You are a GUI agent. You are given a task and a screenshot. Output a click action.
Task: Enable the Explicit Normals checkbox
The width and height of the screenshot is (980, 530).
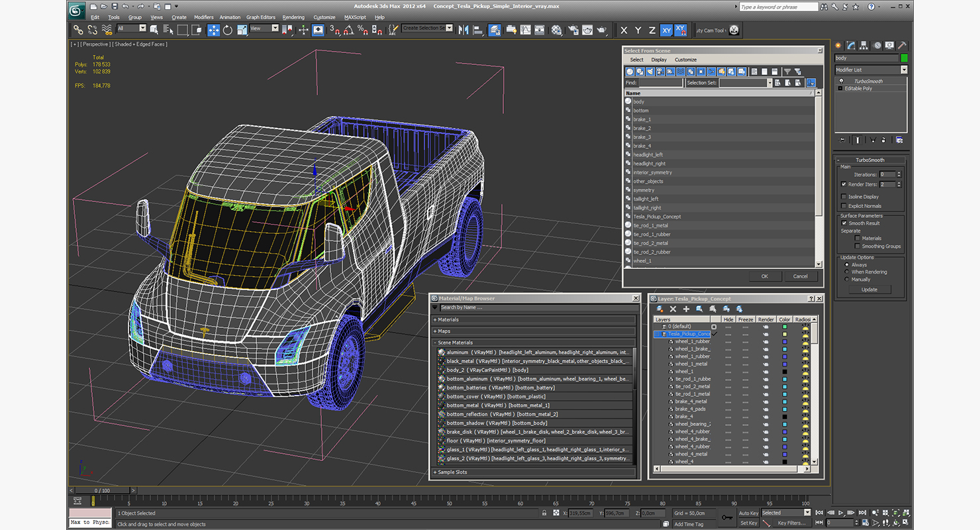point(844,206)
